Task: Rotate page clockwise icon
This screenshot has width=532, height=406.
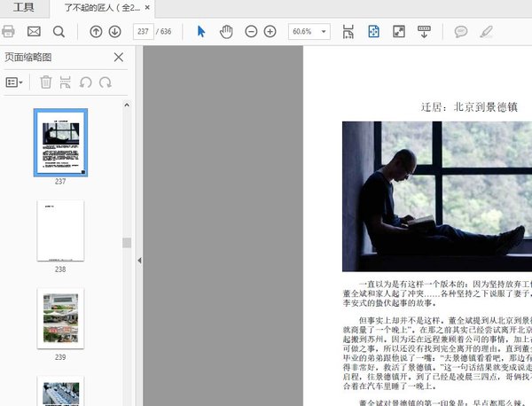Action: pos(106,82)
